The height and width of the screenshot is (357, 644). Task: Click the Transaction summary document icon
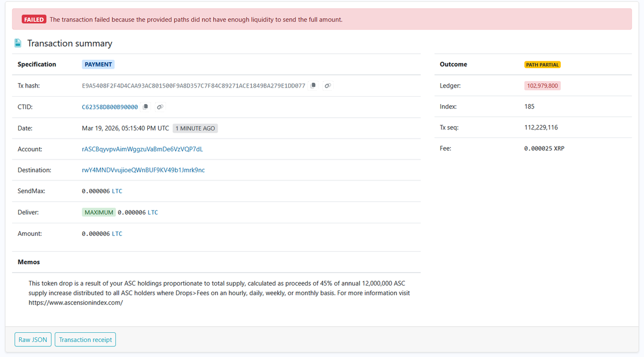point(18,43)
